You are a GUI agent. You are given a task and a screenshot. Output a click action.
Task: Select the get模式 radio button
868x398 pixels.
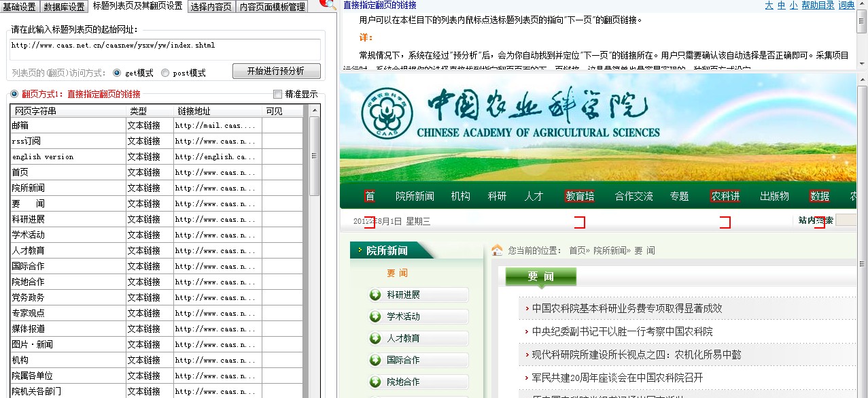pyautogui.click(x=117, y=73)
